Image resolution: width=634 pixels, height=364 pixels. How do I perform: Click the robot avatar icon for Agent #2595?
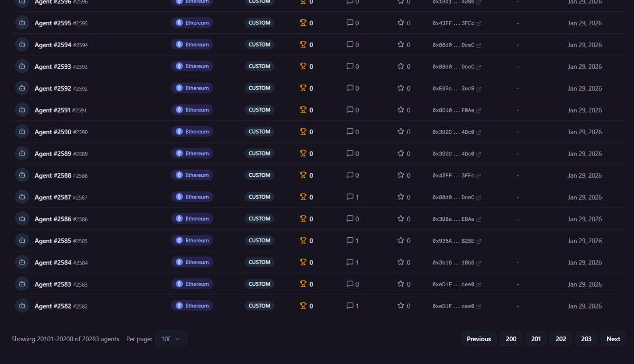pos(22,23)
